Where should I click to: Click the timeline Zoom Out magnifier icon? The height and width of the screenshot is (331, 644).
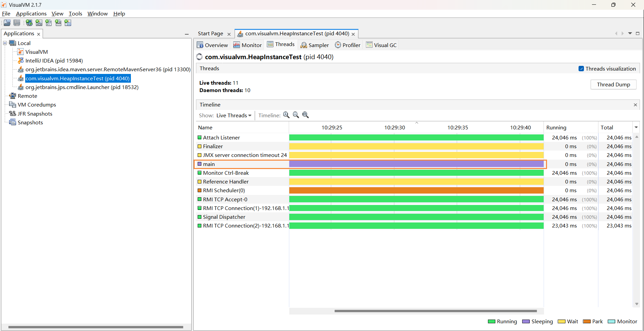pyautogui.click(x=296, y=115)
